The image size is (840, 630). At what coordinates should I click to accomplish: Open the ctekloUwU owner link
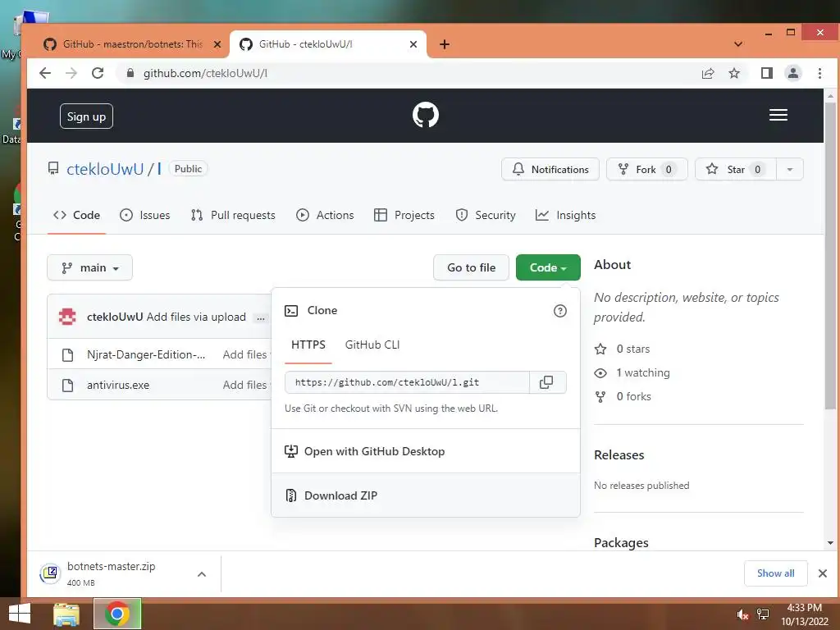105,169
